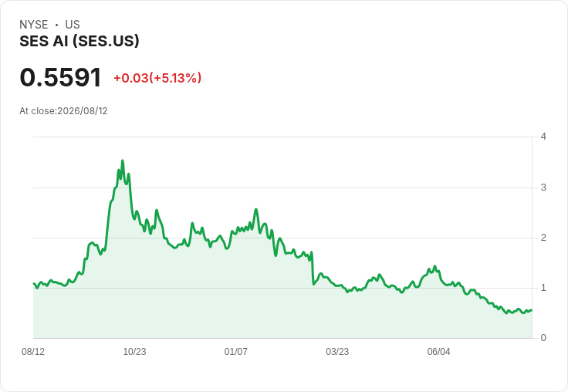Click the At close:2026/08/12 date text
Image resolution: width=568 pixels, height=392 pixels.
click(63, 111)
